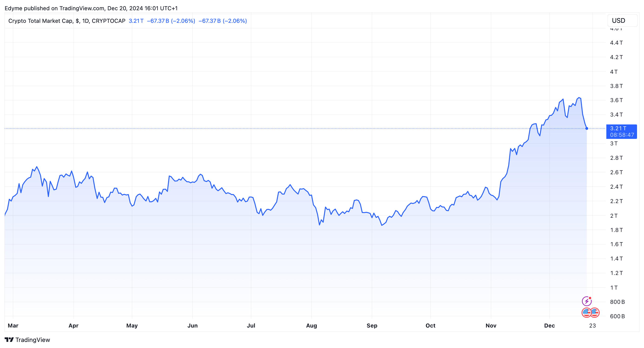
Task: Click the left US flag economic event icon
Action: click(x=586, y=312)
